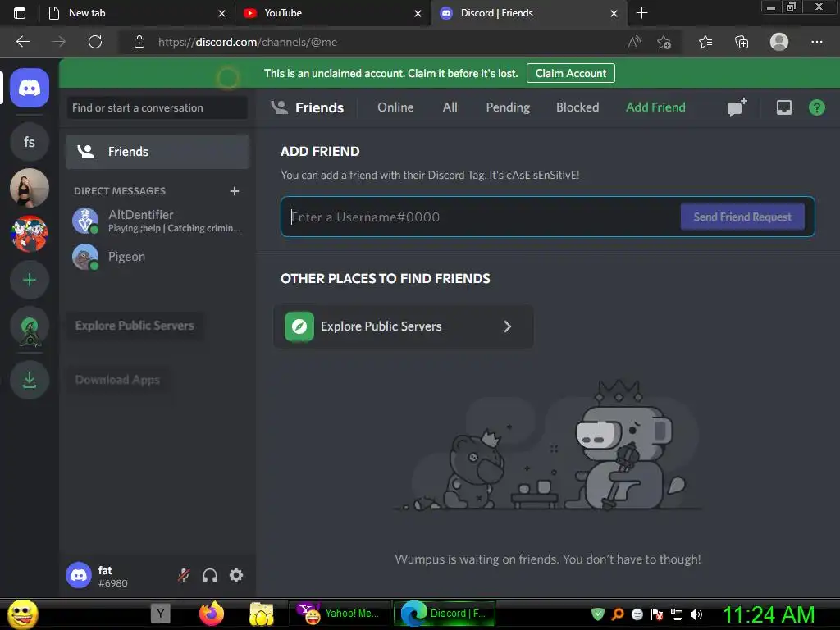Create a new DM with plus icon
Viewport: 840px width, 630px height.
(x=234, y=191)
